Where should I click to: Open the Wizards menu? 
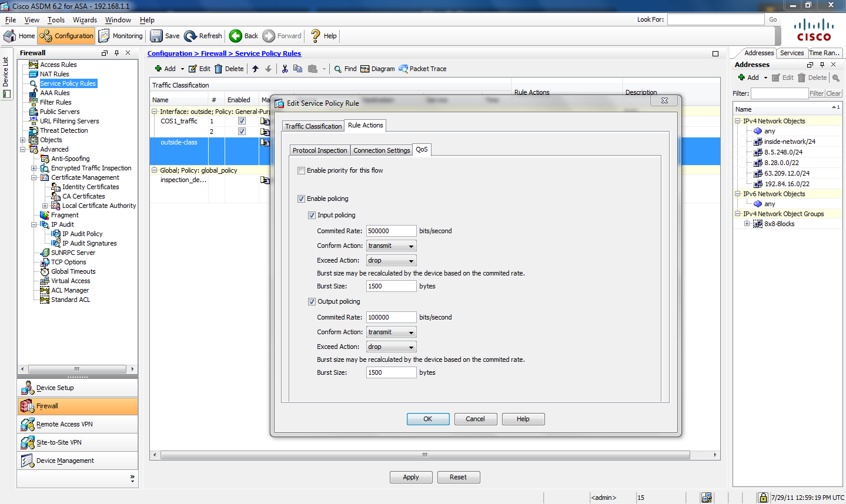[85, 20]
